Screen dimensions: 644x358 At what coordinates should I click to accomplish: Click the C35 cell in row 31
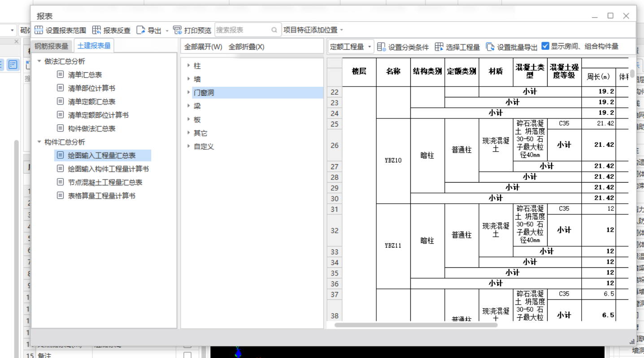click(564, 209)
